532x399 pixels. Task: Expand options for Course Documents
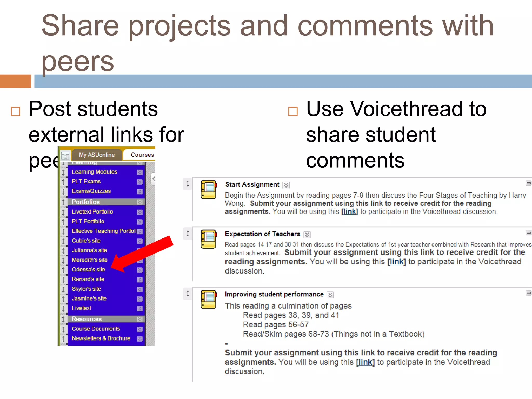140,329
